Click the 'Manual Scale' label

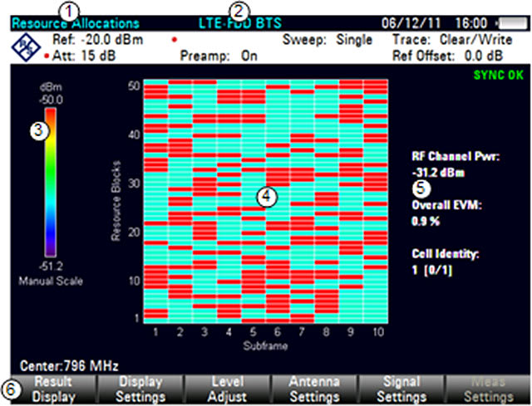(51, 281)
